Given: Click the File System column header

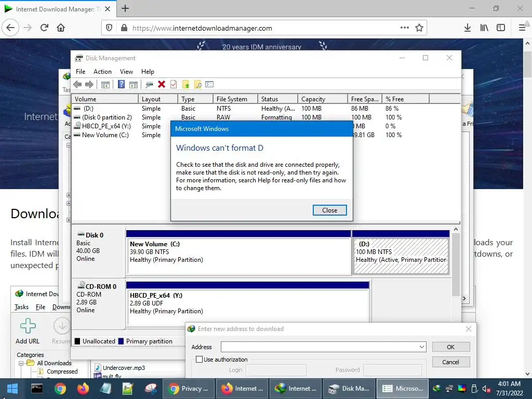Looking at the screenshot, I should tap(235, 99).
